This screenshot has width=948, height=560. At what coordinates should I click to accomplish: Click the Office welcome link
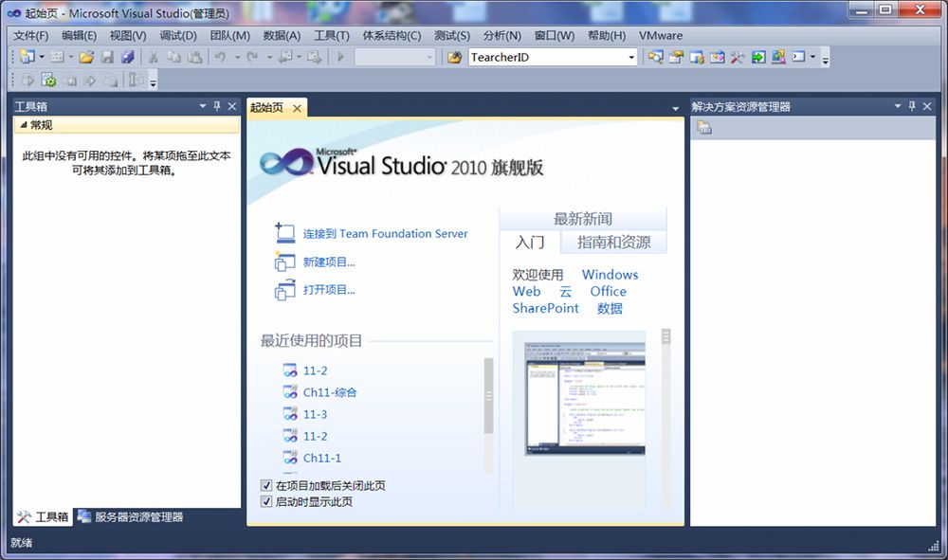point(609,291)
